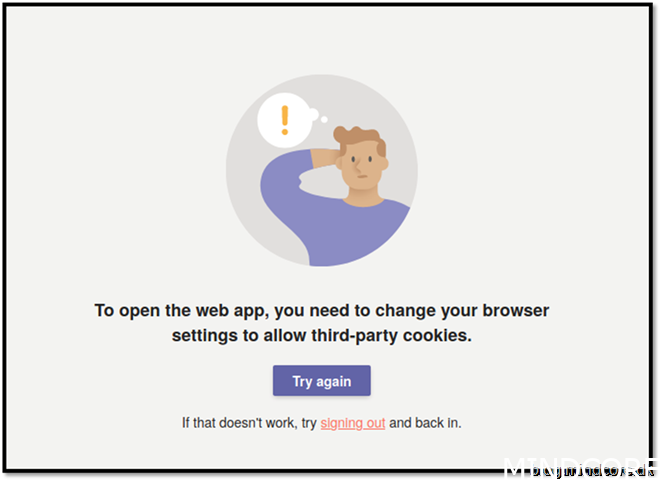Image resolution: width=661 pixels, height=481 pixels.
Task: Click the gray circular illustration background
Action: coord(322,170)
